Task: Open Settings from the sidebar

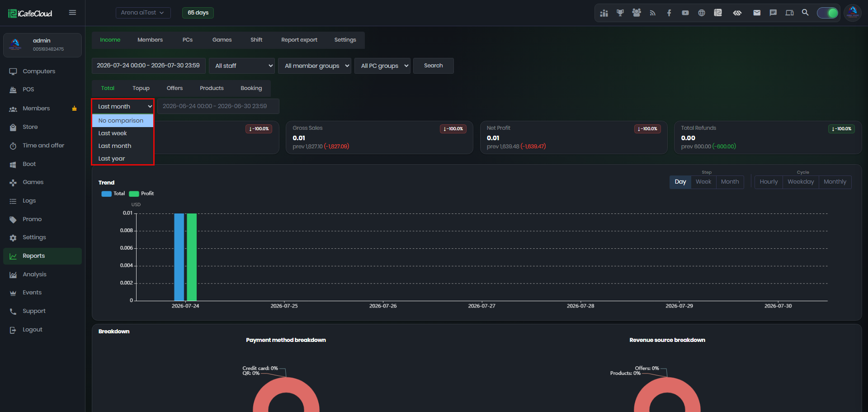Action: pos(42,237)
